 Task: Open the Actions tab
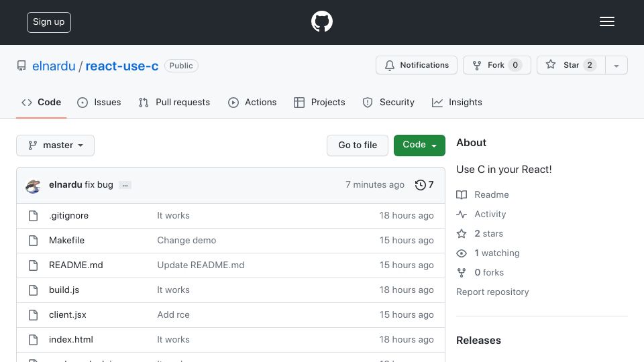tap(253, 102)
